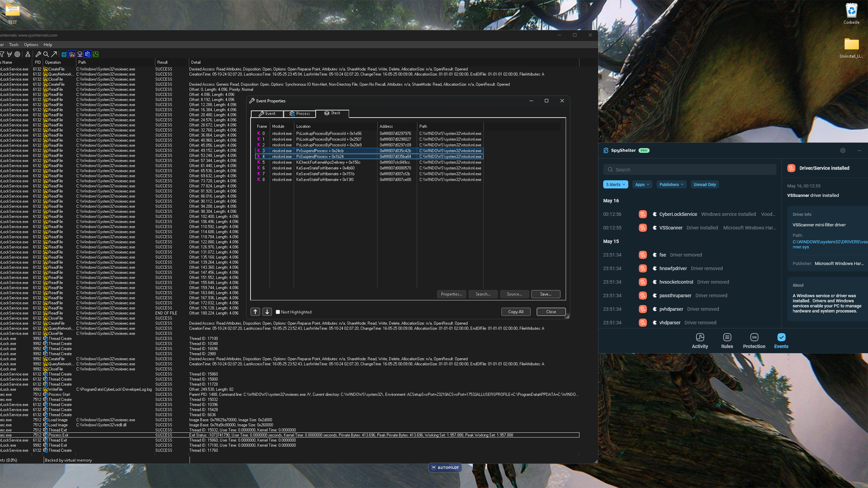Open the VSScanner driver path link

830,244
